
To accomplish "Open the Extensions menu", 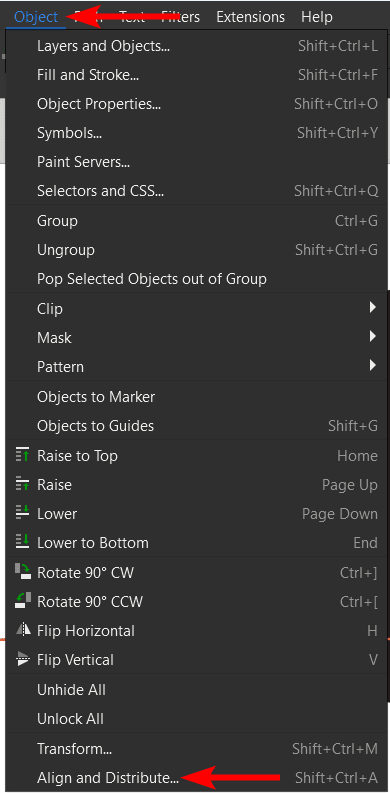I will (x=251, y=17).
